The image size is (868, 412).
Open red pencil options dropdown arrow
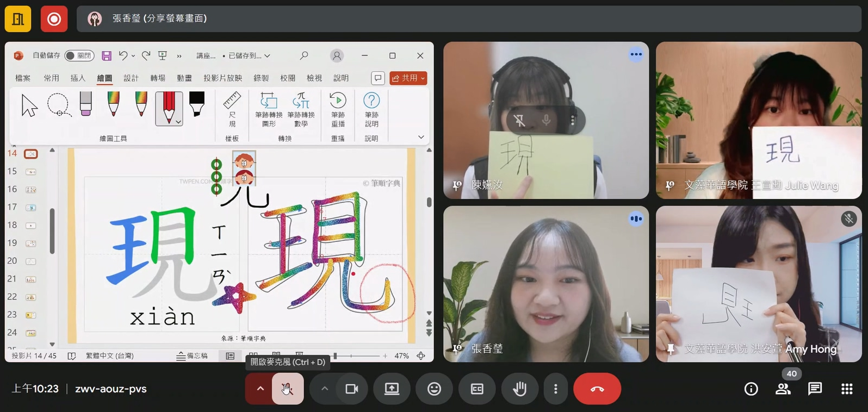(178, 122)
